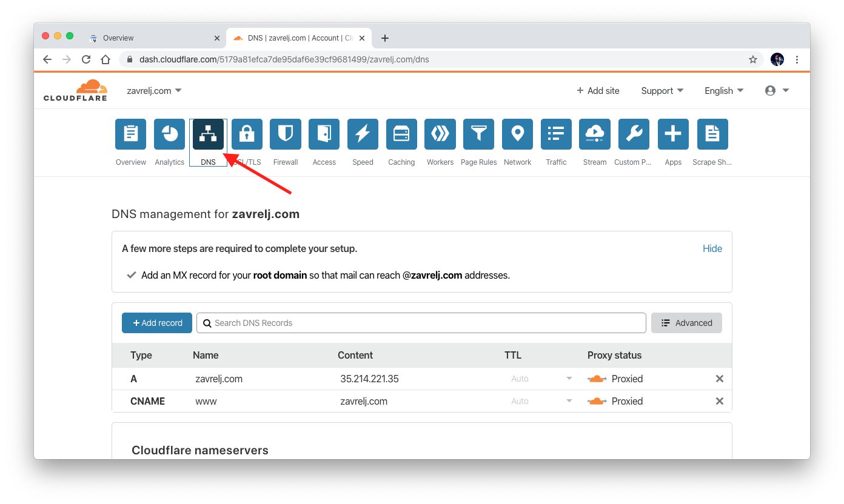Focus the Search DNS Records field
Screen dimensions: 844x504
(421, 323)
